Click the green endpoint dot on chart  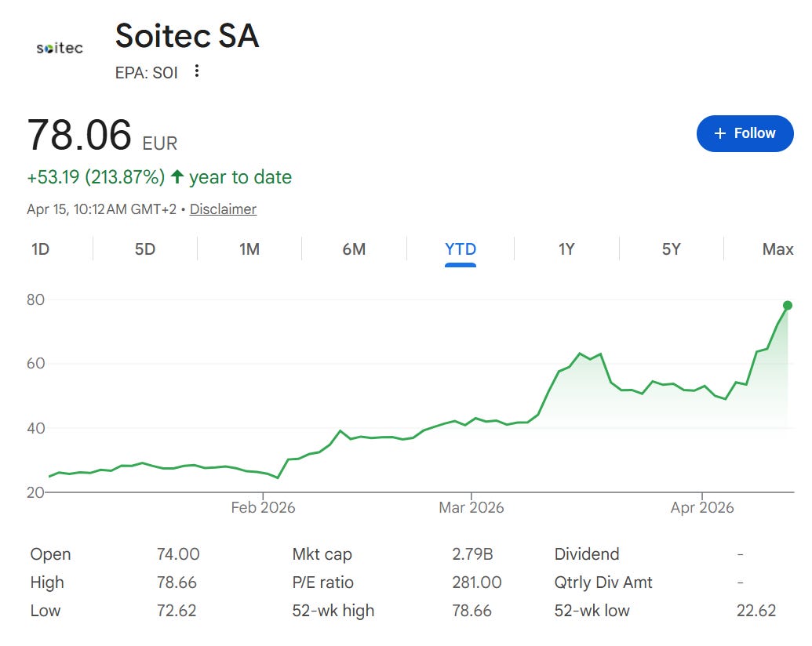tap(788, 306)
